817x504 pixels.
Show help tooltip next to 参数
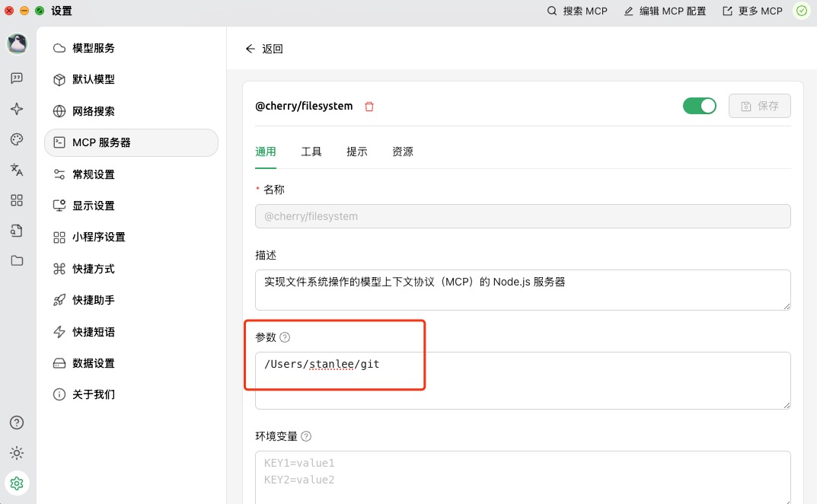pyautogui.click(x=285, y=337)
